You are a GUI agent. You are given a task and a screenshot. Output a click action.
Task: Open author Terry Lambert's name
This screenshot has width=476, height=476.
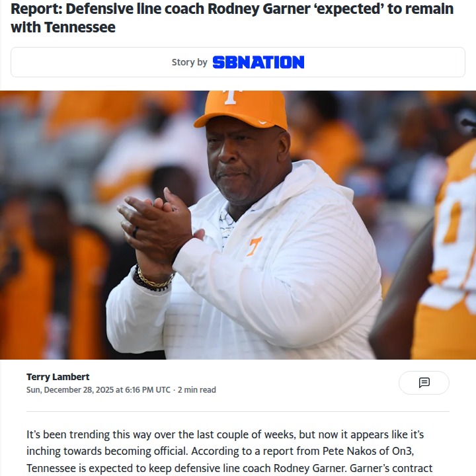point(57,377)
